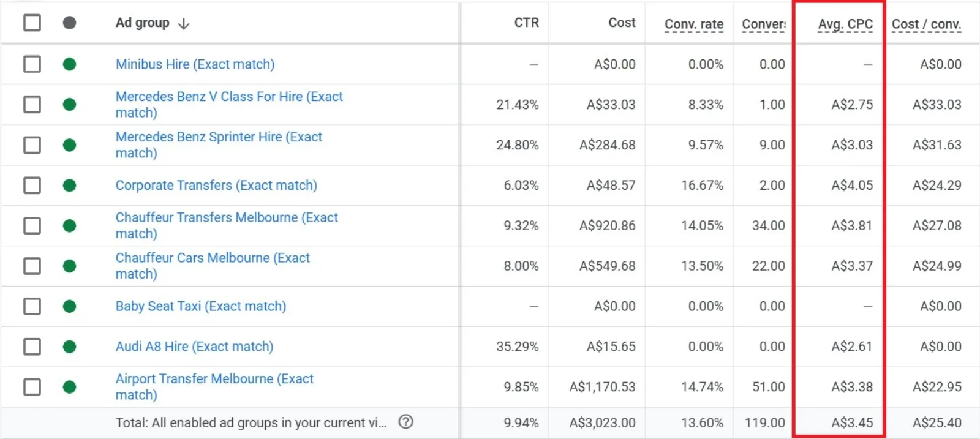Click total conversions 119.00

click(x=764, y=422)
